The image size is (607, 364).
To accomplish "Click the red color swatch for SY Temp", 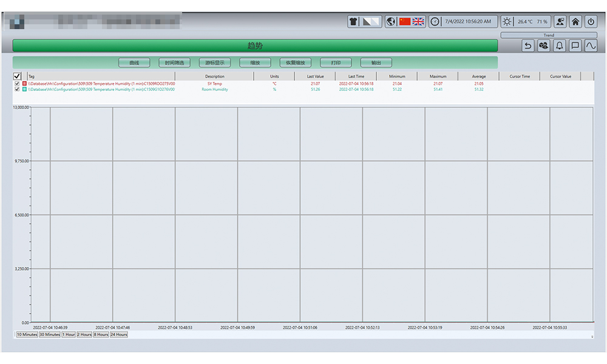I will pyautogui.click(x=24, y=84).
